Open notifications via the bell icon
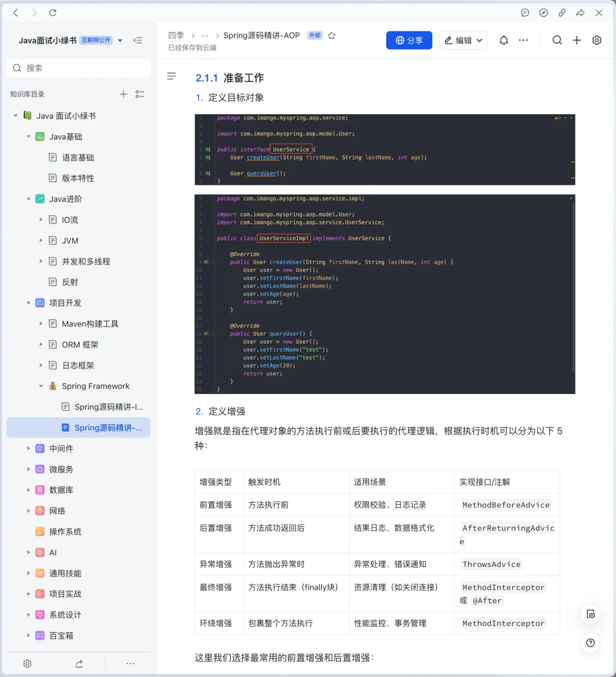This screenshot has height=677, width=616. tap(504, 40)
